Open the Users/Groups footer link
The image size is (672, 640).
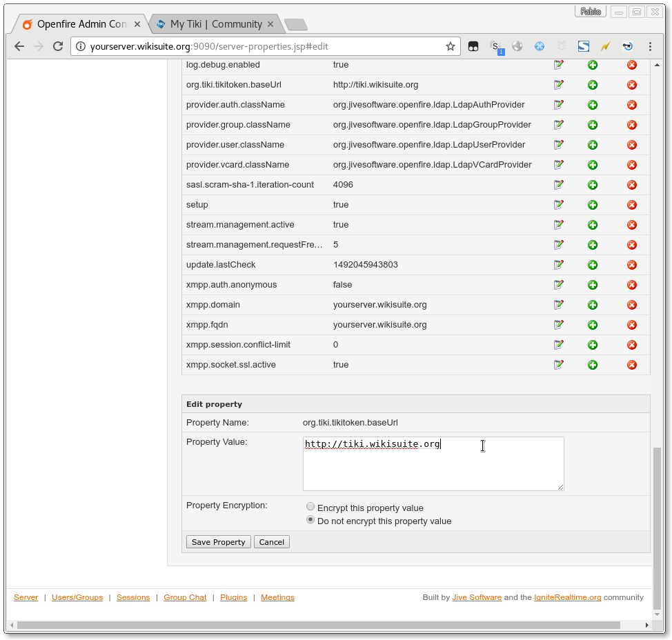coord(77,597)
